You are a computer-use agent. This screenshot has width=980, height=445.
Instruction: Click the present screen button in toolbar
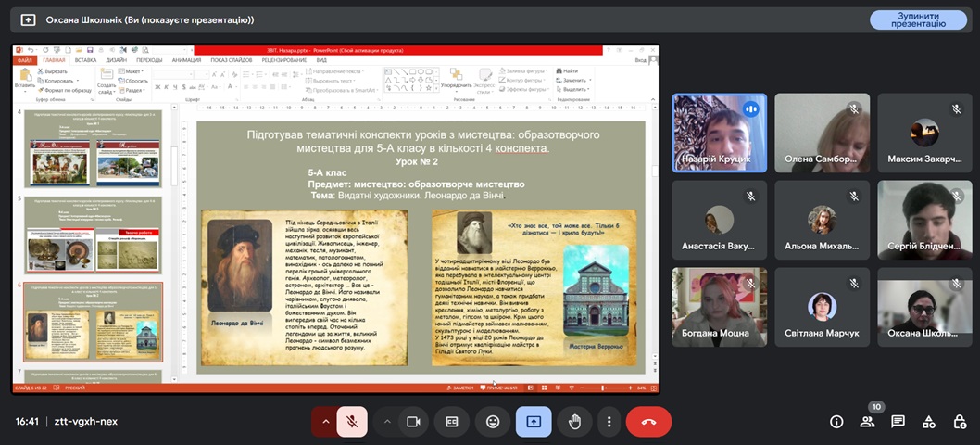tap(534, 422)
